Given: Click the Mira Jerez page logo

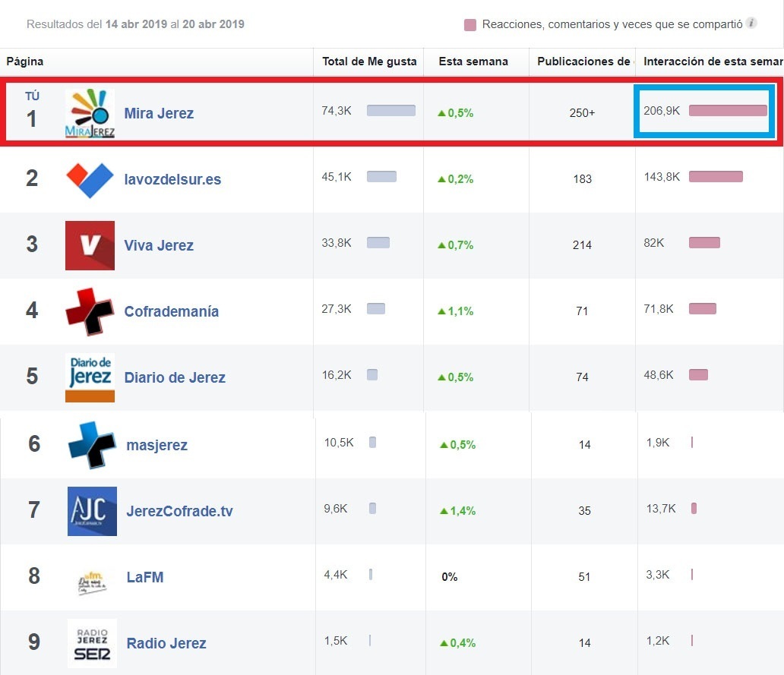Looking at the screenshot, I should 90,114.
